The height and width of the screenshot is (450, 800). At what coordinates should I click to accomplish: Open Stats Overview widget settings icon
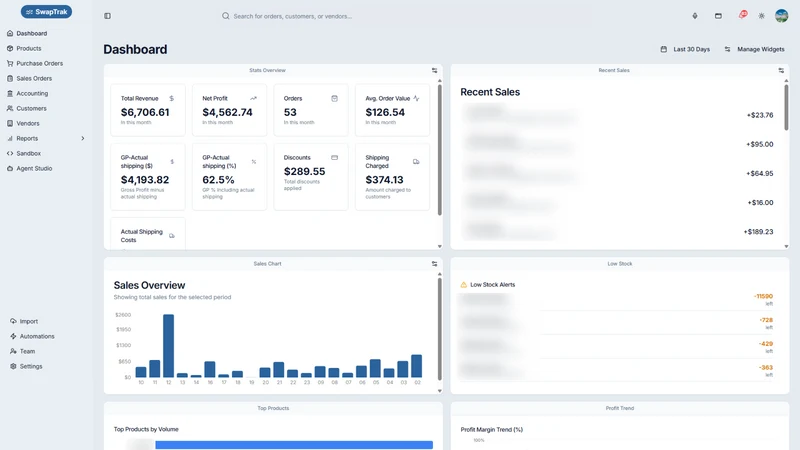pos(435,70)
